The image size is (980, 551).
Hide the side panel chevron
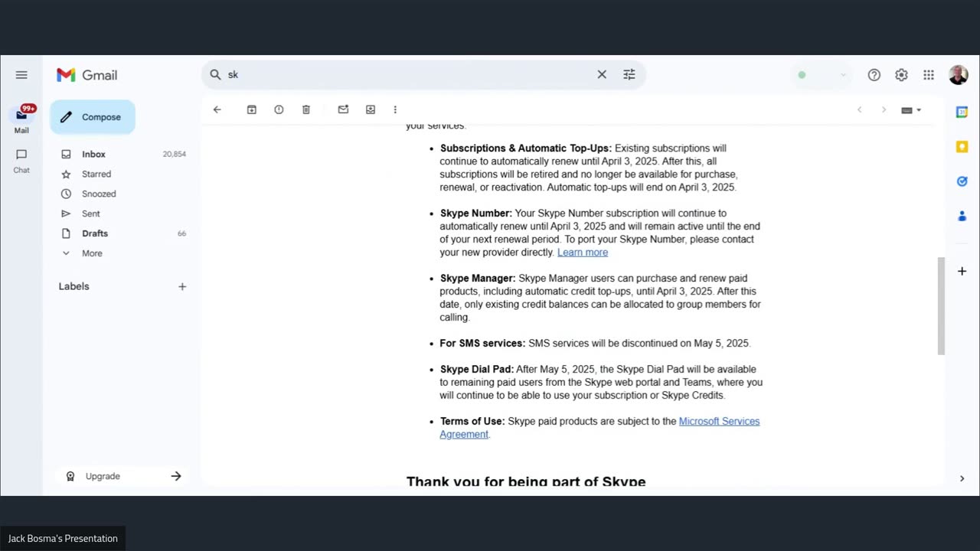(962, 478)
